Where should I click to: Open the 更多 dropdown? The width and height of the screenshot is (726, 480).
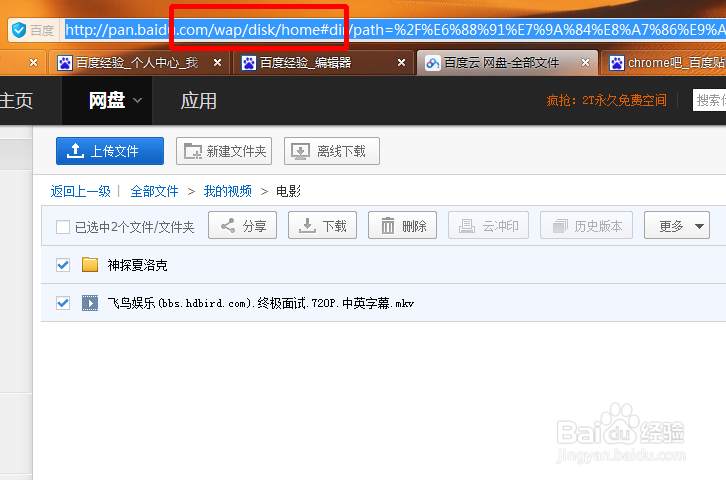pyautogui.click(x=677, y=225)
